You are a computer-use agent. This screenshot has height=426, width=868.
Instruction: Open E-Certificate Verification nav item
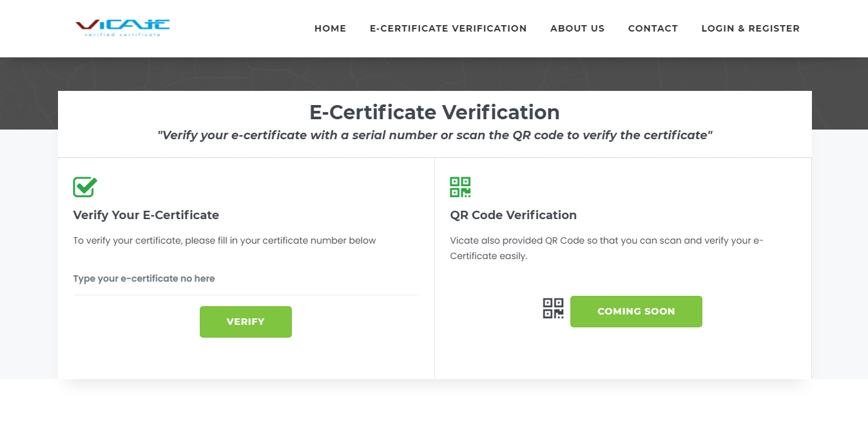[448, 28]
